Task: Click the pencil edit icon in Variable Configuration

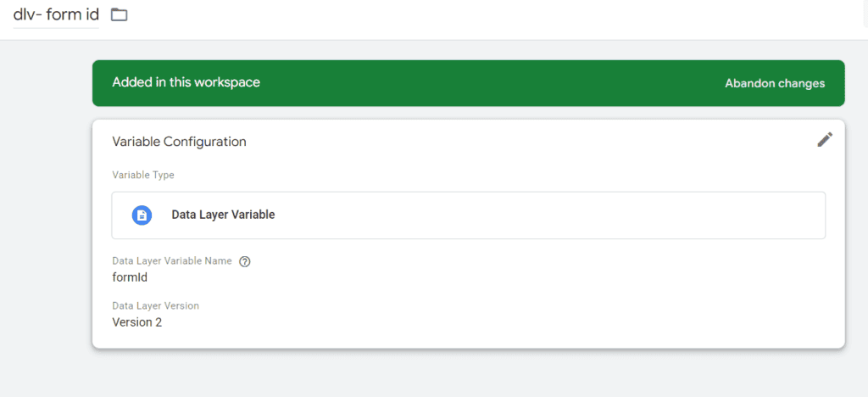Action: [x=825, y=140]
